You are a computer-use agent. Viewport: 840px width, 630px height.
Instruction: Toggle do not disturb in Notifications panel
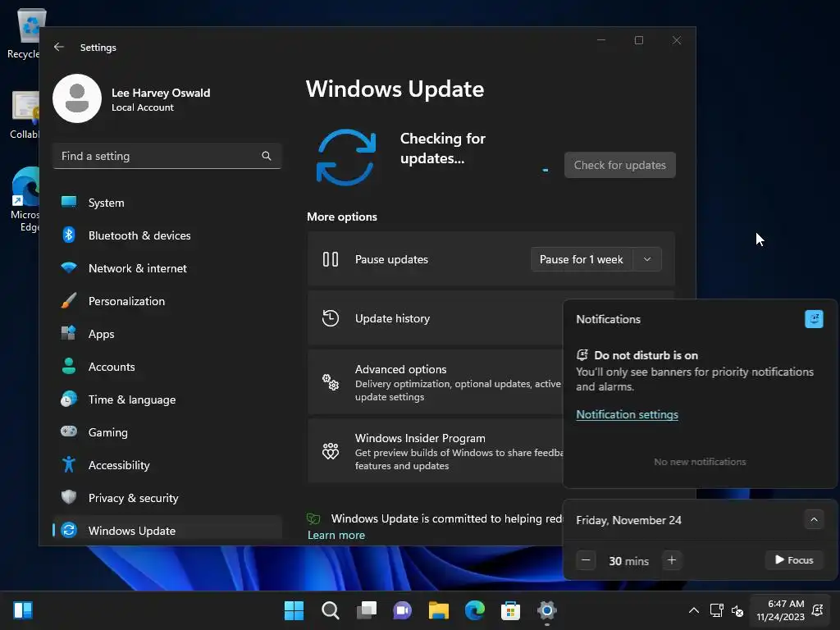tap(814, 319)
